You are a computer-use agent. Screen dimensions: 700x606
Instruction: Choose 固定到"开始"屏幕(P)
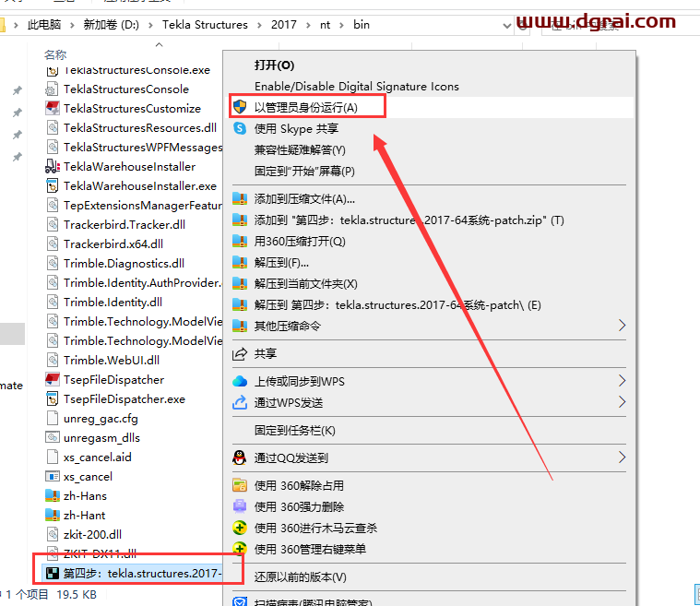point(304,171)
